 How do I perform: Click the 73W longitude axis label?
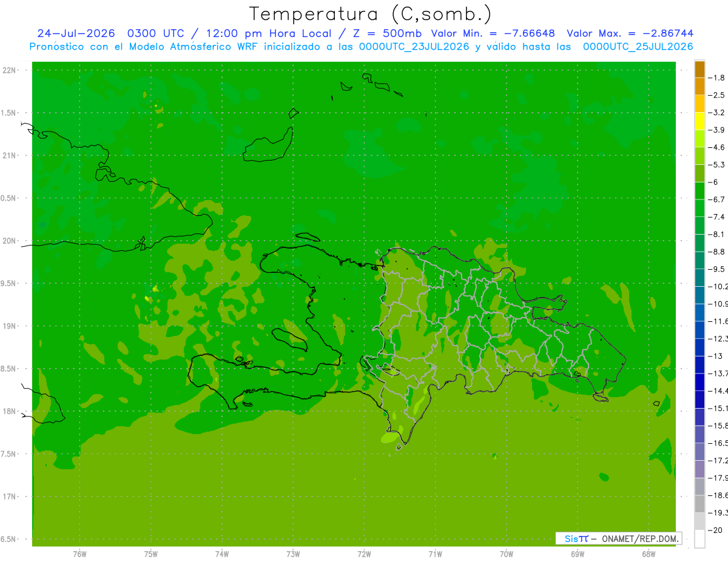(x=293, y=554)
